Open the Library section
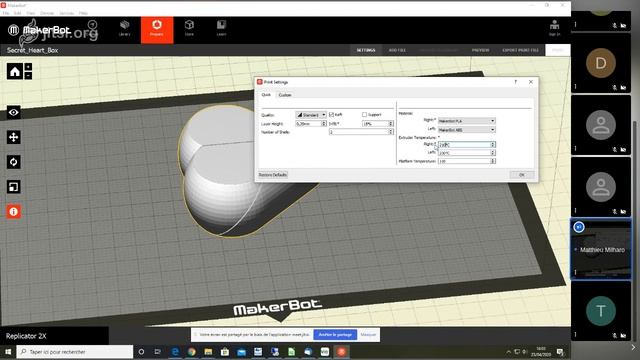This screenshot has width=640, height=360. [124, 29]
